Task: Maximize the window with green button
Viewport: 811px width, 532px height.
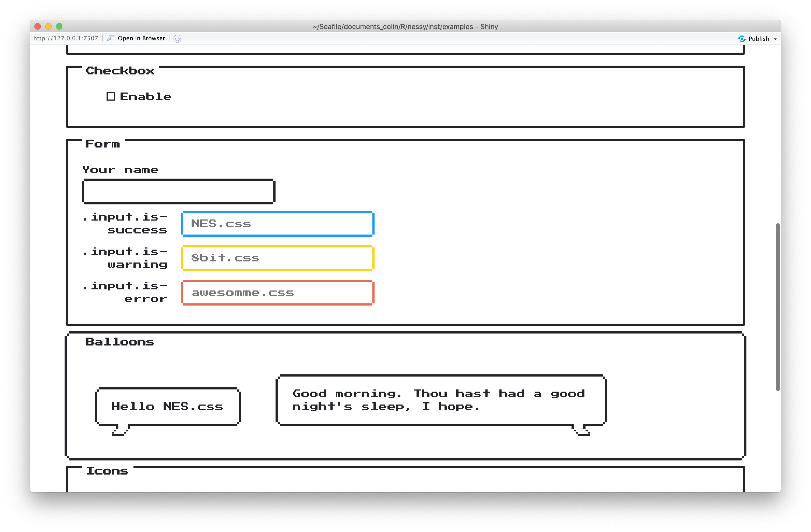Action: (x=59, y=26)
